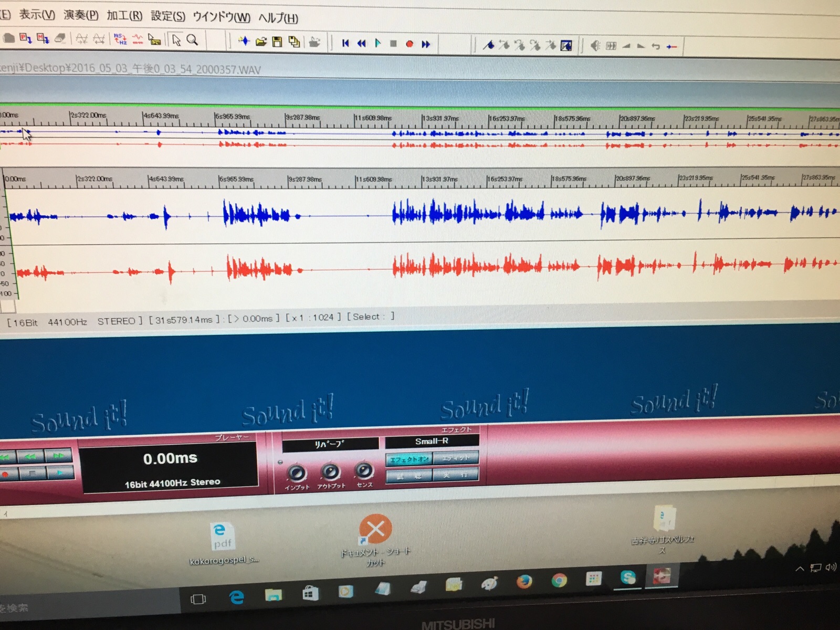Click the Open file folder icon
Viewport: 840px width, 630px height.
261,42
